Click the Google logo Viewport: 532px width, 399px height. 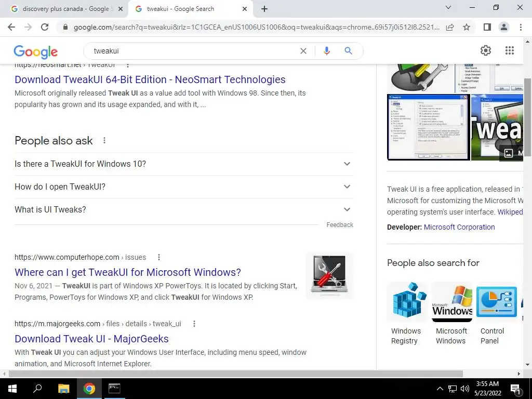coord(36,52)
